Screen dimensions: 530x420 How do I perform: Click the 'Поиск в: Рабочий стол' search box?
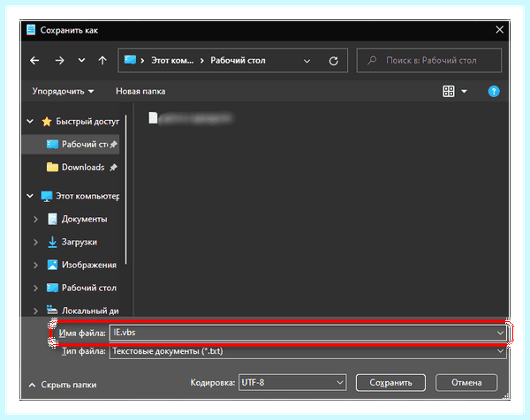(429, 60)
